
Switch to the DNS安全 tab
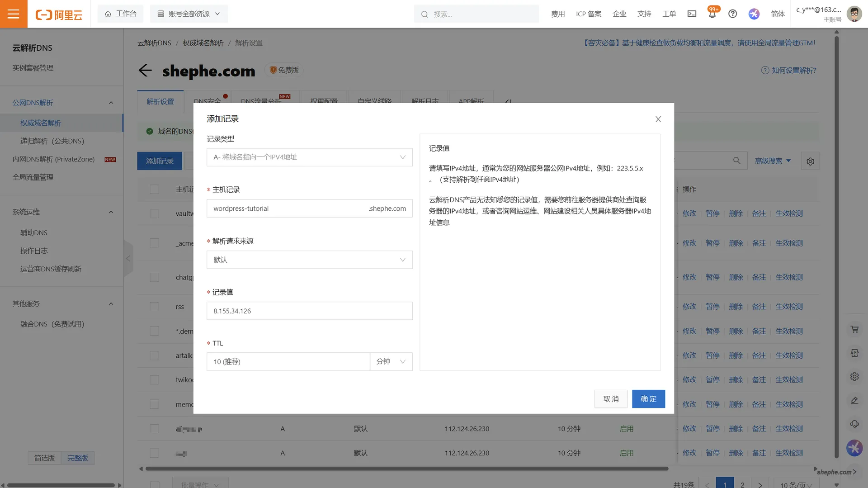(208, 101)
